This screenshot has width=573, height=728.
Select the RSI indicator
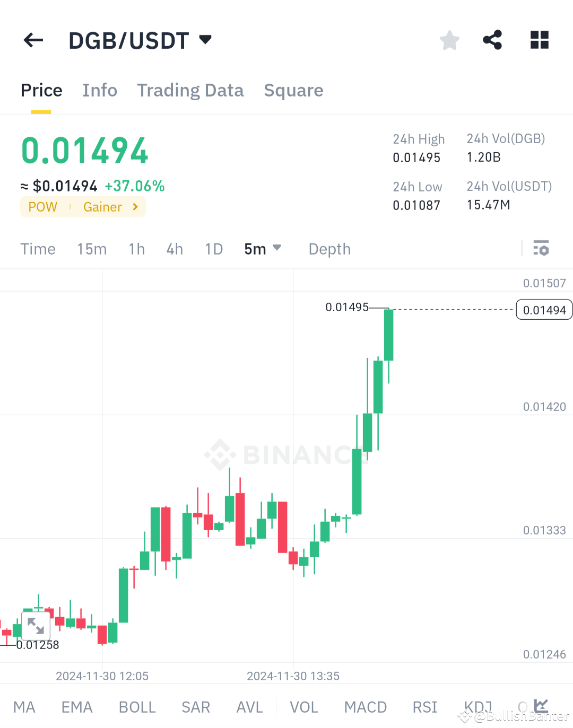pyautogui.click(x=424, y=707)
